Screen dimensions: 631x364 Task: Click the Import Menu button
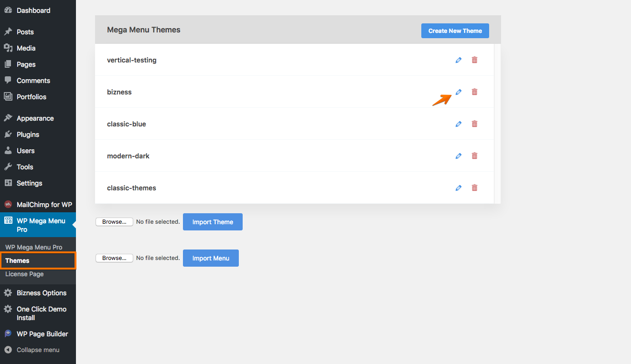pos(211,258)
